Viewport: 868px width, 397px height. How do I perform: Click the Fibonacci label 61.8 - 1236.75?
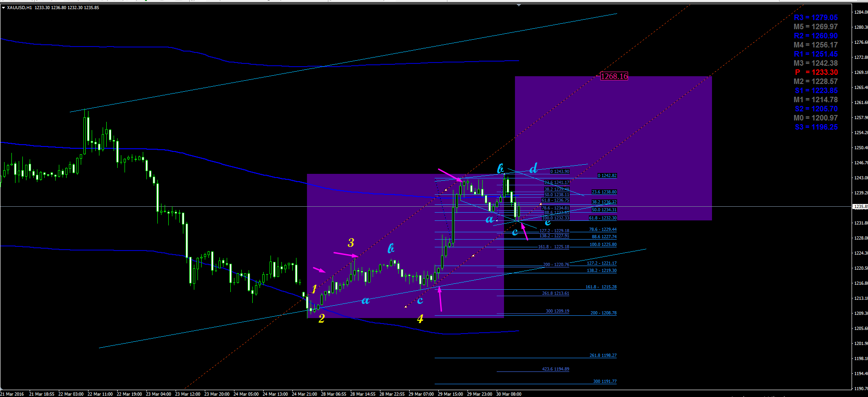coord(555,200)
